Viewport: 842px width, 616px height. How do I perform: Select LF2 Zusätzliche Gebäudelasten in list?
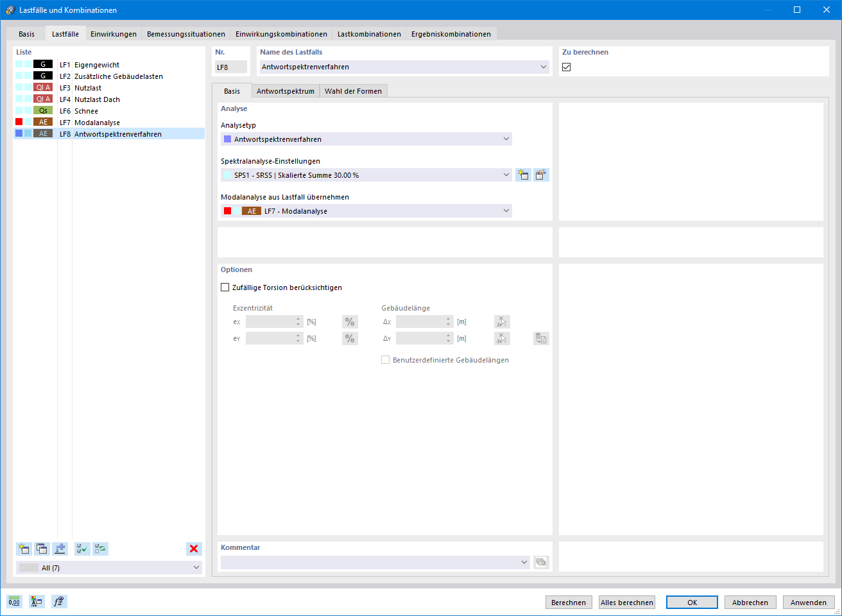pos(109,76)
